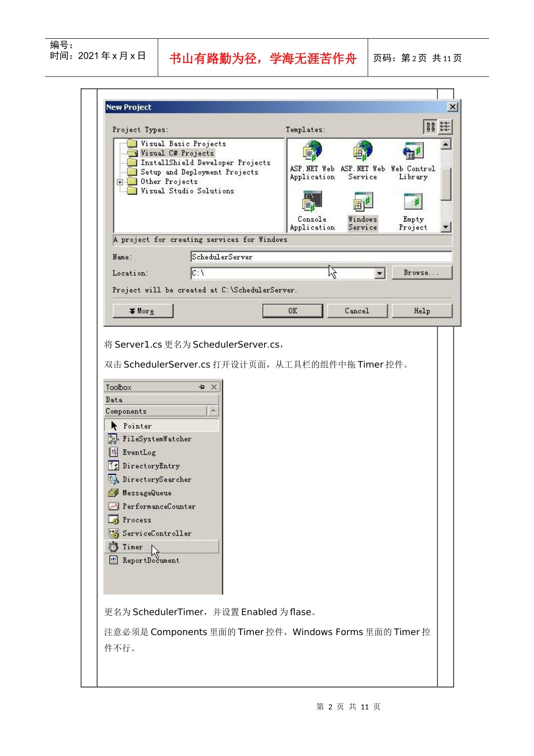Click the Visual C# Projects folder icon
Image resolution: width=534 pixels, height=756 pixels.
(x=132, y=153)
